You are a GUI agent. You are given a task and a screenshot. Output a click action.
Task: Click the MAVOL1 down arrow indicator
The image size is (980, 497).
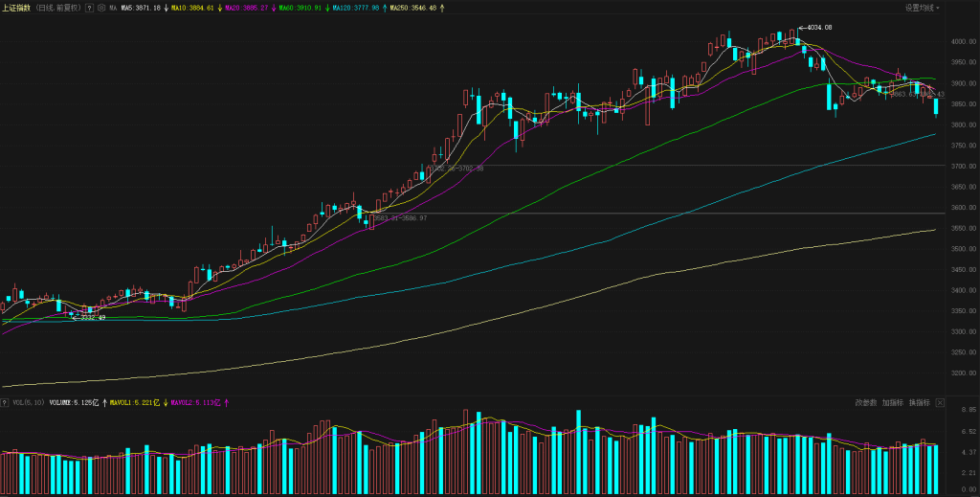pos(164,403)
